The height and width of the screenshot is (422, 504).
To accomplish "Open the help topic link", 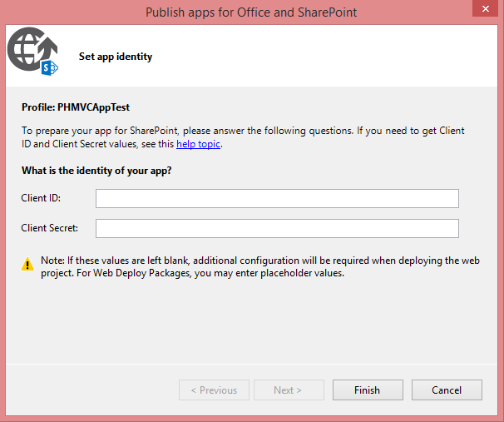I will 198,144.
